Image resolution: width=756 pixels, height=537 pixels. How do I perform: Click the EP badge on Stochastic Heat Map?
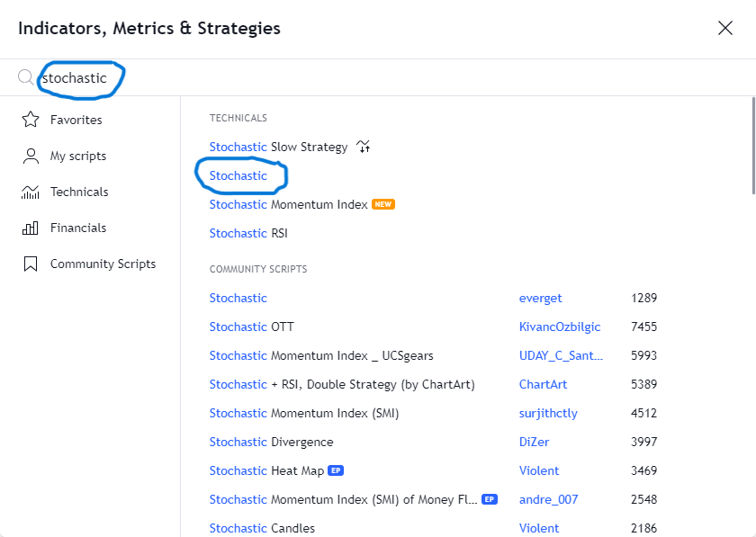(x=336, y=470)
